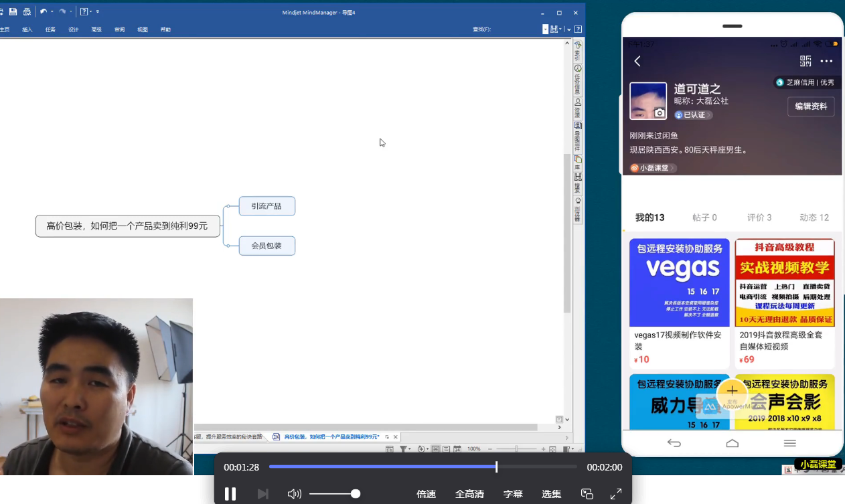The width and height of the screenshot is (845, 504).
Task: Open the QR code icon on profile
Action: 805,61
